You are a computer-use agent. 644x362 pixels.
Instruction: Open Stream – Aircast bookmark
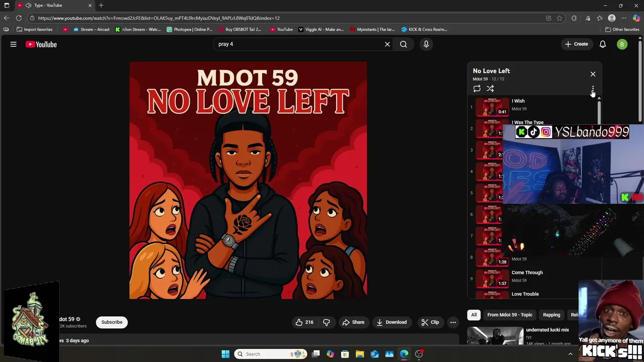(91, 29)
